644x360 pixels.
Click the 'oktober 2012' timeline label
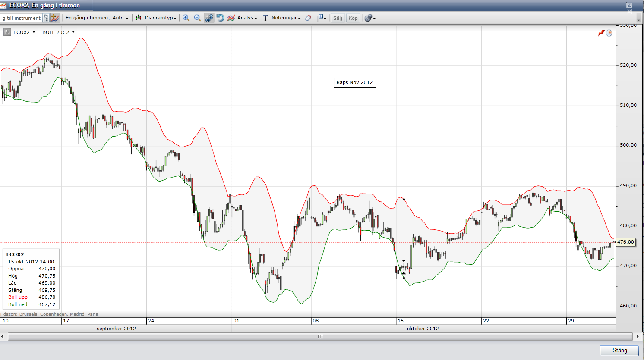[423, 329]
